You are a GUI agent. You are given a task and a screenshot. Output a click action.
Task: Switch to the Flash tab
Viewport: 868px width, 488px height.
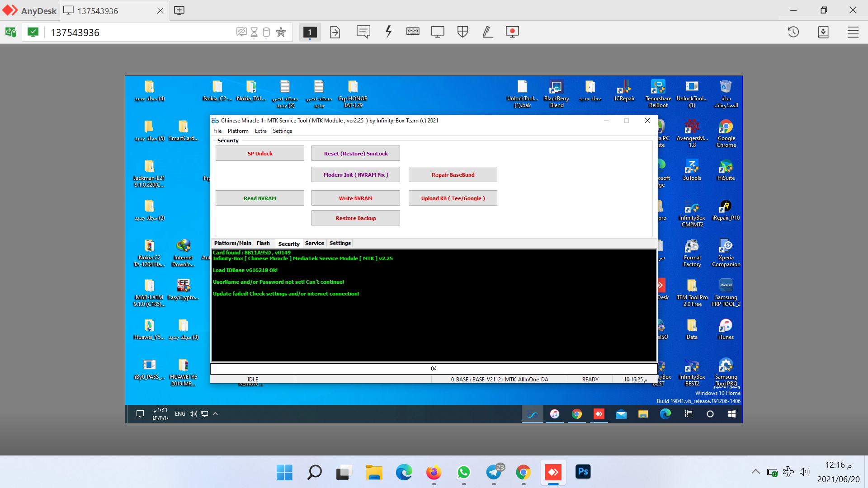pos(263,243)
